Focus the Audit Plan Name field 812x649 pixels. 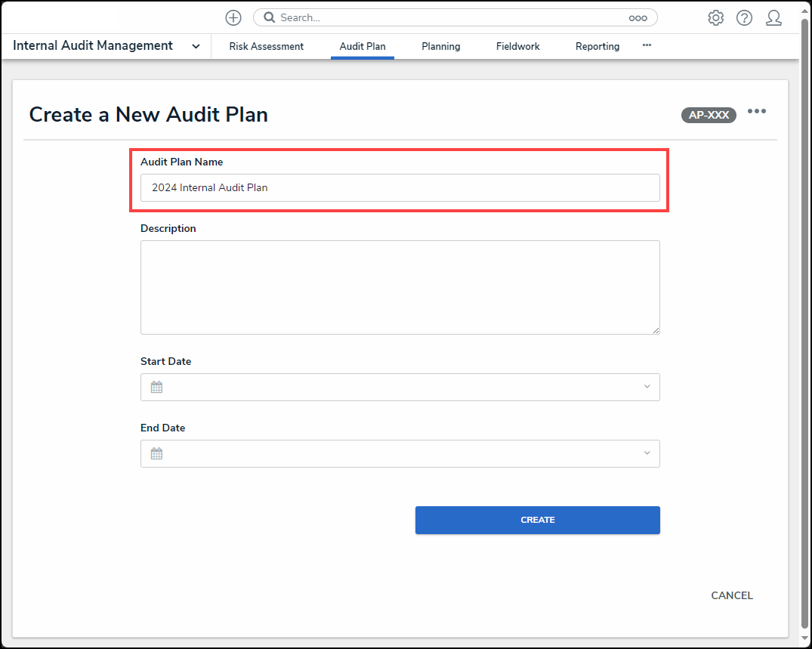coord(400,188)
